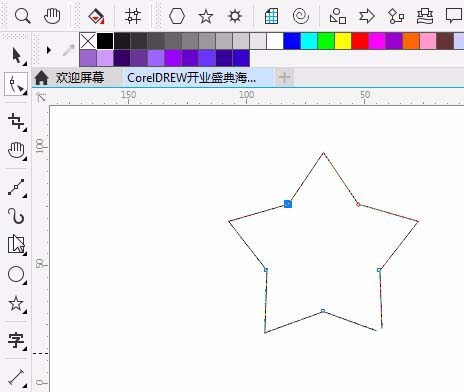Pick the green color swatch

326,41
